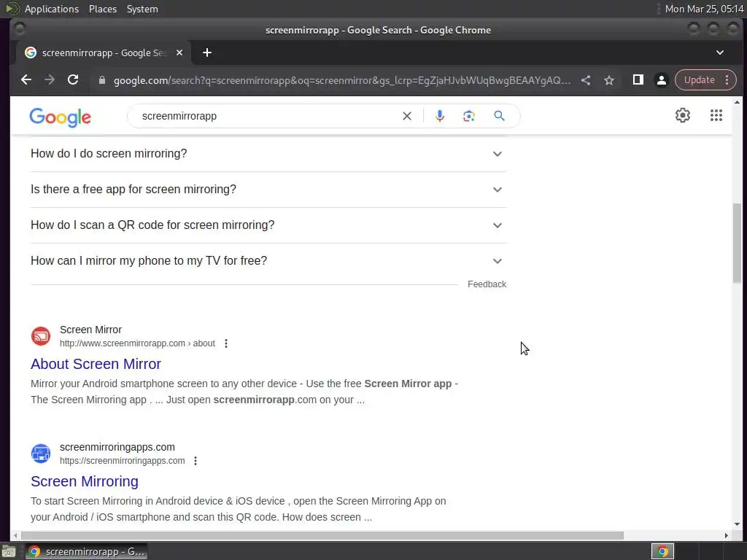Open the "About Screen Mirror" result link
Image resolution: width=747 pixels, height=560 pixels.
pyautogui.click(x=96, y=365)
